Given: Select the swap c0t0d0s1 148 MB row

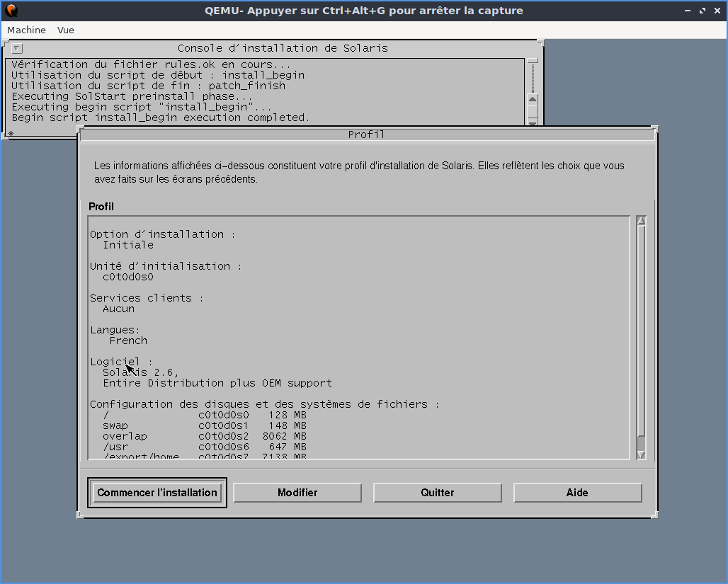Looking at the screenshot, I should [x=204, y=425].
